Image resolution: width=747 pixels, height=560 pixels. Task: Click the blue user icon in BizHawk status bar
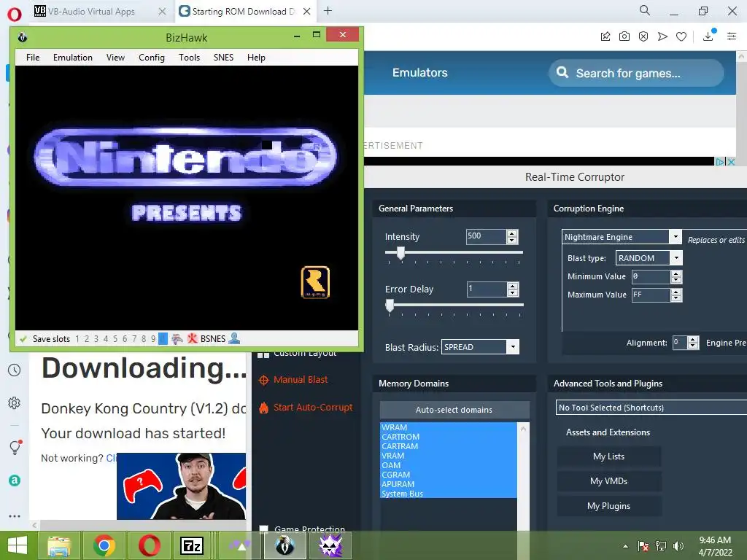click(x=234, y=338)
